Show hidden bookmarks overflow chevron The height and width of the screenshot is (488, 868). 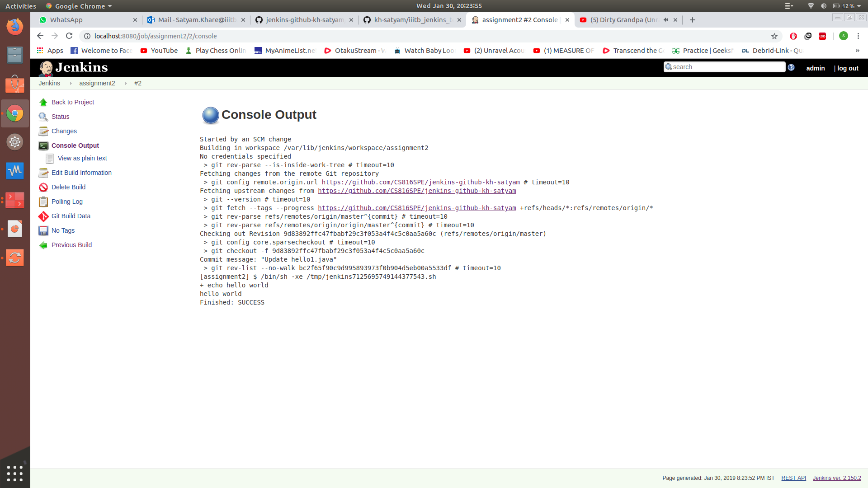(x=857, y=51)
